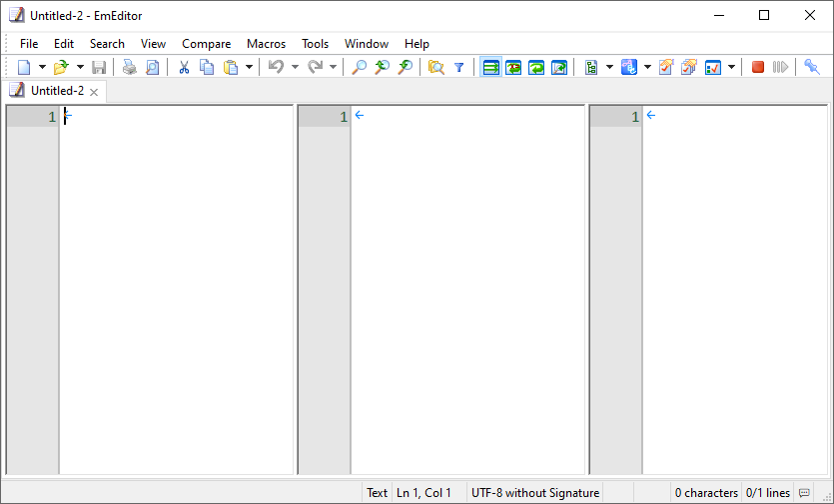834x504 pixels.
Task: Expand the Customize dropdown arrow
Action: [731, 68]
